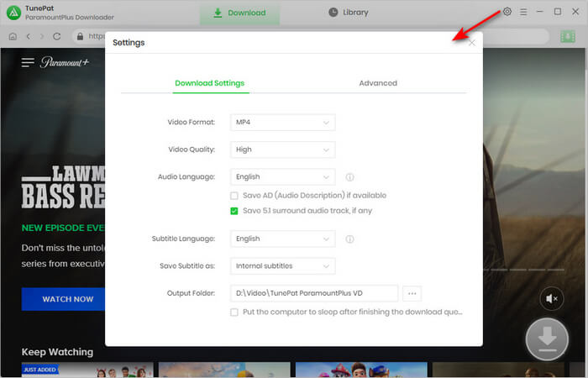
Task: Click the round download arrow button
Action: click(x=547, y=339)
